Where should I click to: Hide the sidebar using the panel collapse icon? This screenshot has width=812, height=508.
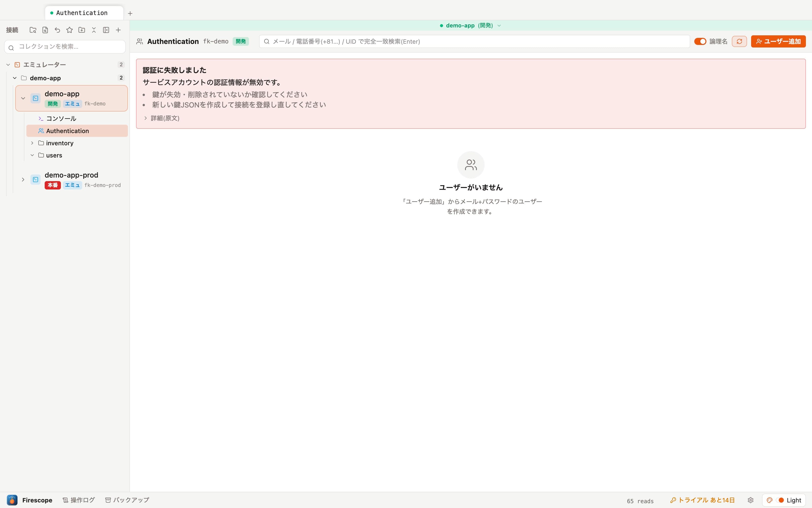pos(106,30)
